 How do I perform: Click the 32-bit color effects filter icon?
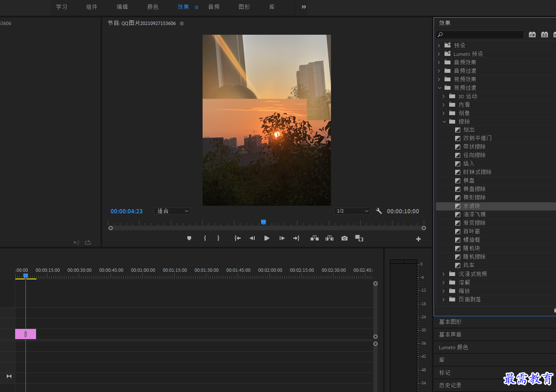point(545,35)
